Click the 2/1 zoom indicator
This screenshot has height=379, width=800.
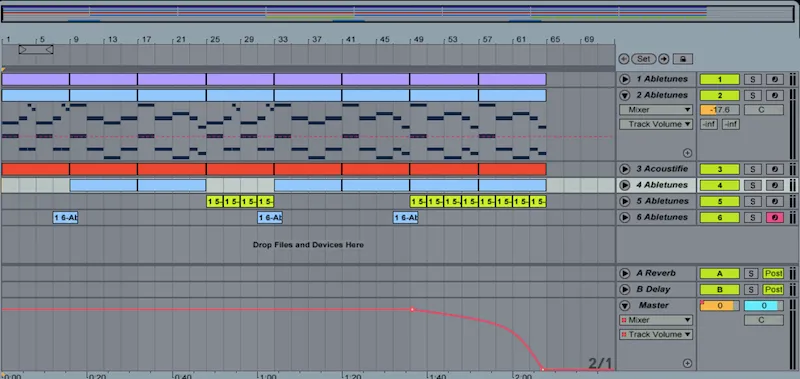tap(599, 363)
